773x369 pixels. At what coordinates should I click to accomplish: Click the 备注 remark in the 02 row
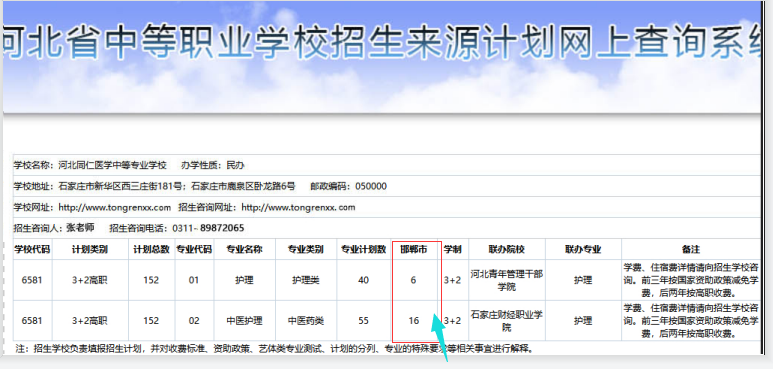coord(691,320)
